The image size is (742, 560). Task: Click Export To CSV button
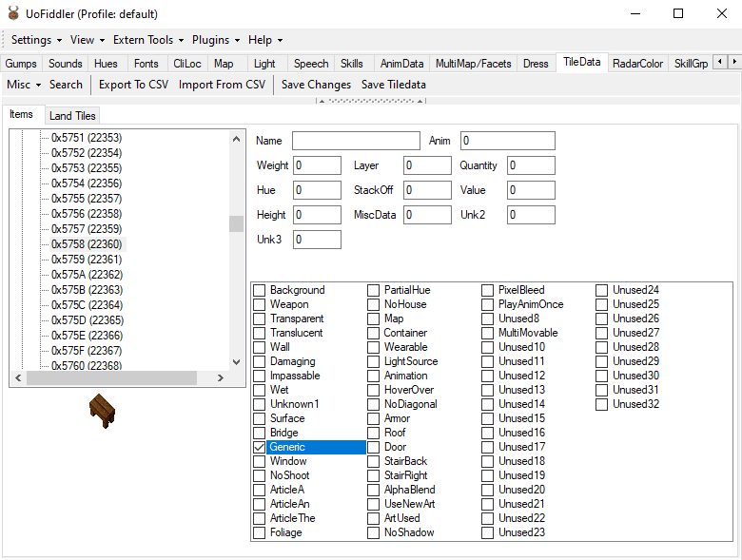tap(133, 85)
